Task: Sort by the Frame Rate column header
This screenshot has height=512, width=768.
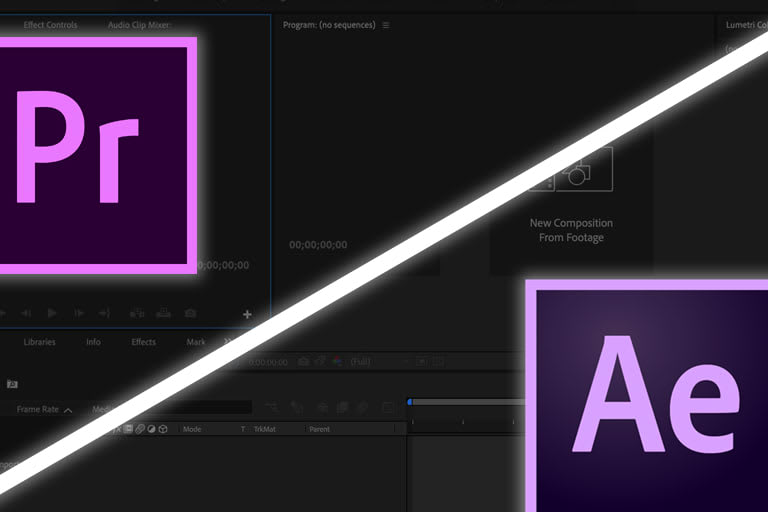Action: pyautogui.click(x=38, y=409)
